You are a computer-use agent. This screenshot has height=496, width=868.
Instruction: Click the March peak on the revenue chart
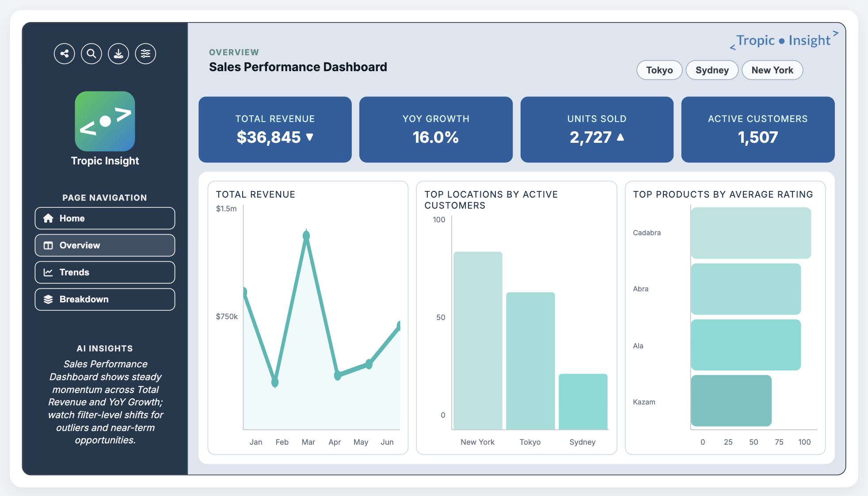click(x=306, y=236)
